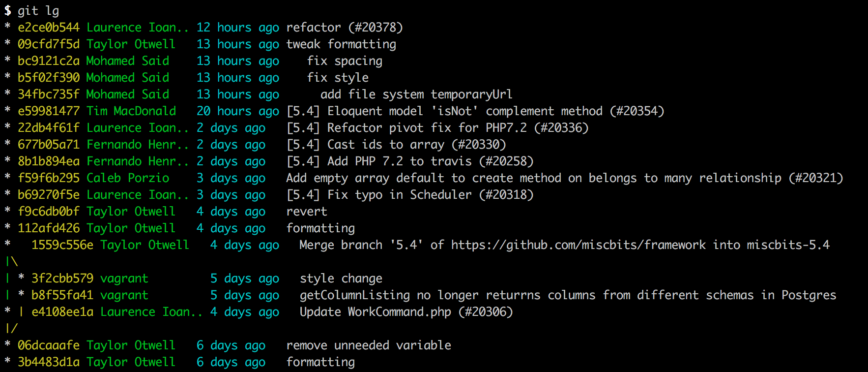The width and height of the screenshot is (868, 372).
Task: Click the "revert" commit message
Action: coord(307,212)
